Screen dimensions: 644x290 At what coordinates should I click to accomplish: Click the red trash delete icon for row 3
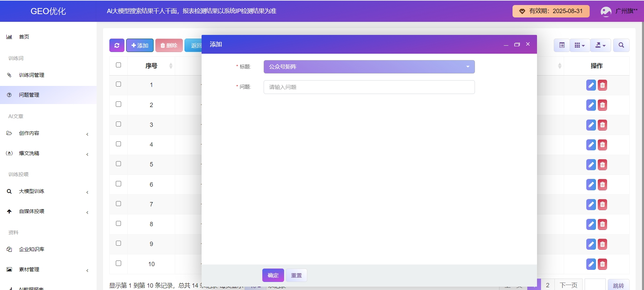pos(602,125)
